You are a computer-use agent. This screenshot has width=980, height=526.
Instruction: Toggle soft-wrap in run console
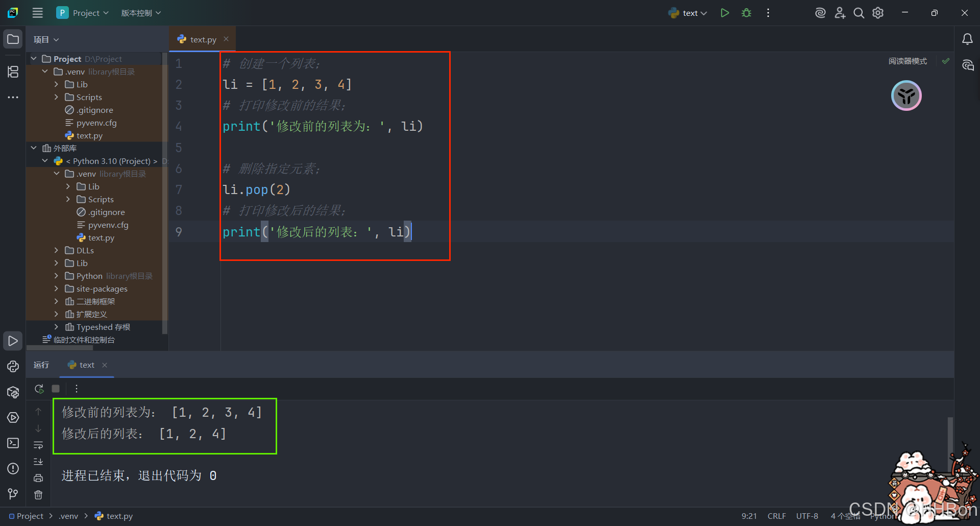38,445
